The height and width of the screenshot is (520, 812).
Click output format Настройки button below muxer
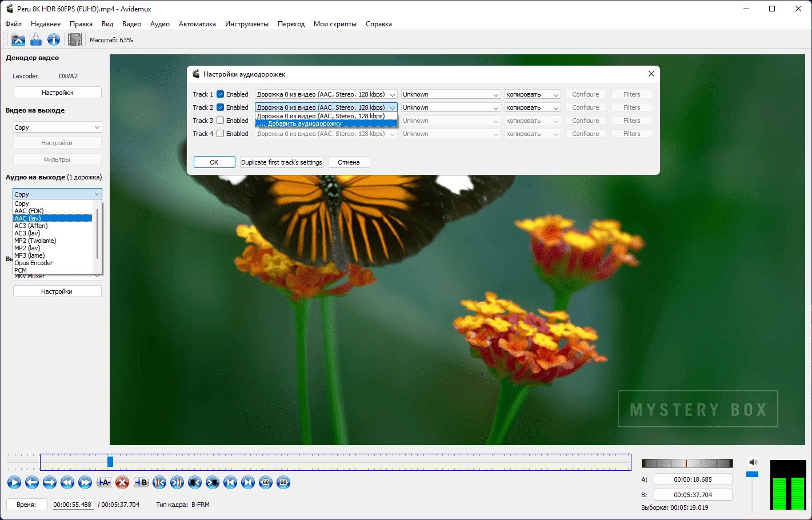(57, 291)
